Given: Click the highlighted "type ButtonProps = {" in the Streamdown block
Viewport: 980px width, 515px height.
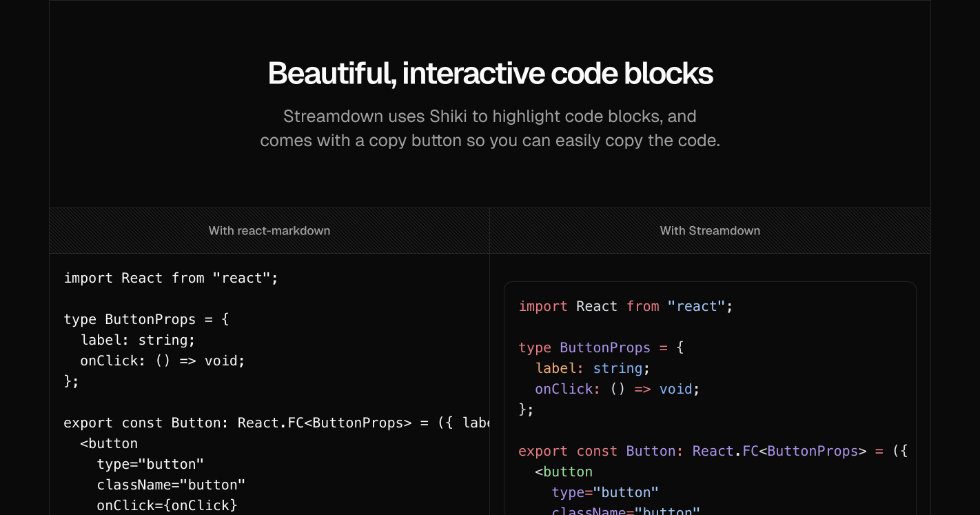Looking at the screenshot, I should tap(601, 347).
